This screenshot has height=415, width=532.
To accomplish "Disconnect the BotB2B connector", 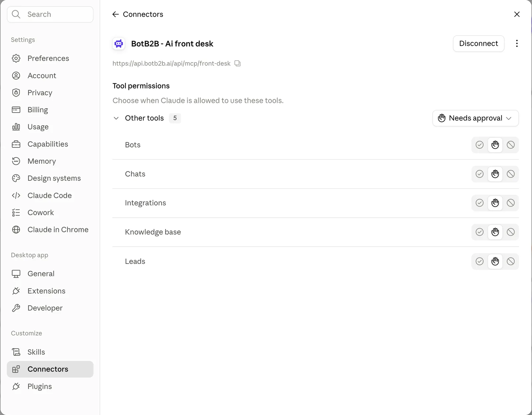I will (x=478, y=44).
